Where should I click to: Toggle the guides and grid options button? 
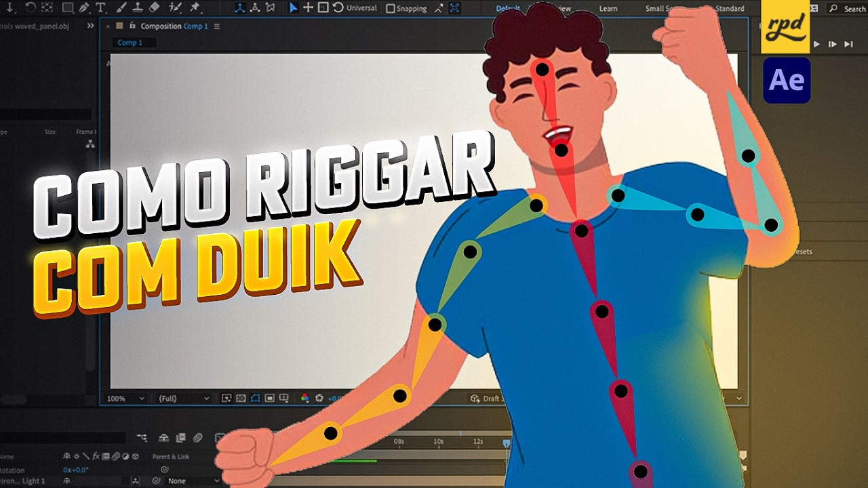[x=283, y=399]
